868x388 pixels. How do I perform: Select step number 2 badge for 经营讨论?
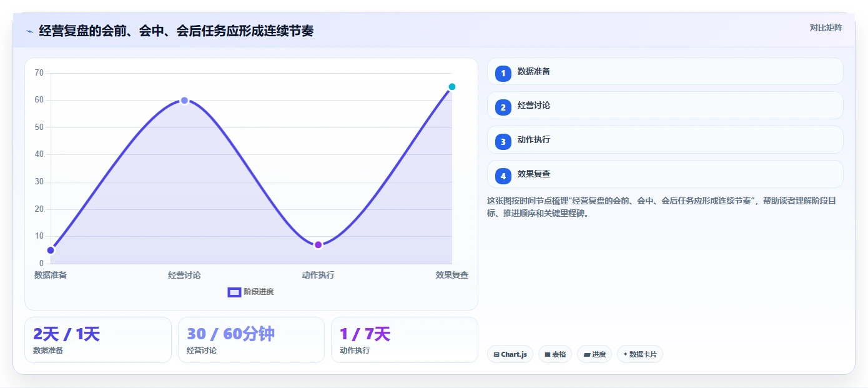coord(503,107)
